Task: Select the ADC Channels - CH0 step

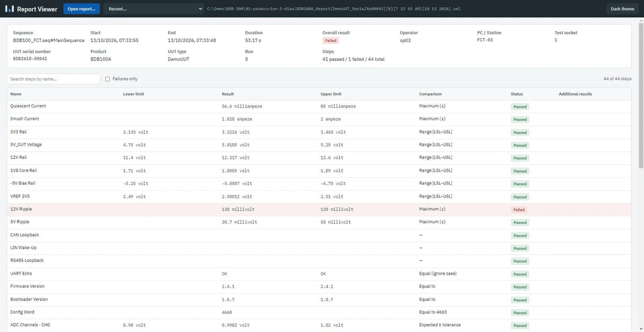Action: pos(319,325)
